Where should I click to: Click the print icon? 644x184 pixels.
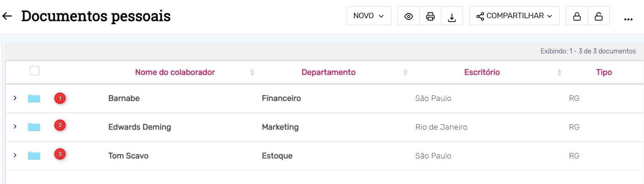[430, 16]
